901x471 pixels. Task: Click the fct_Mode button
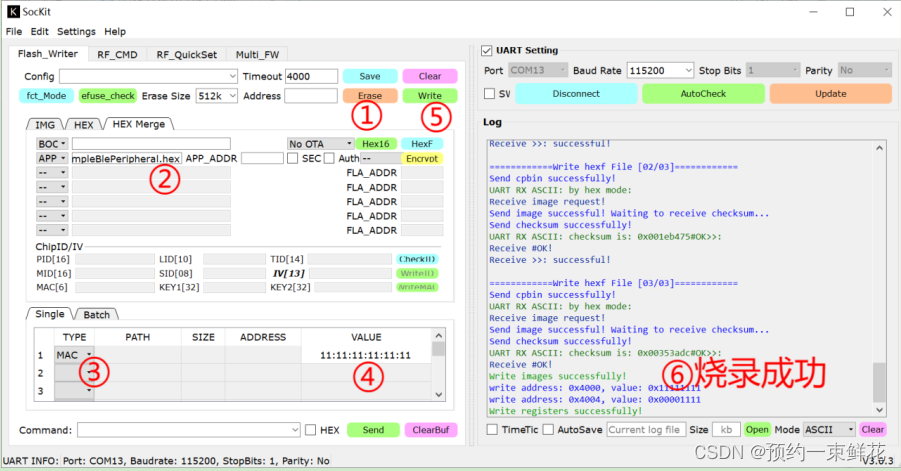point(47,96)
